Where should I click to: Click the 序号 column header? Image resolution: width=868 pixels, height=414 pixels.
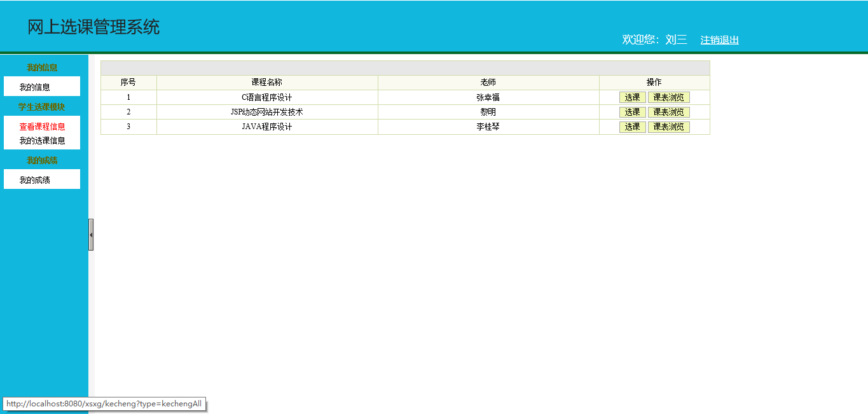click(x=128, y=83)
